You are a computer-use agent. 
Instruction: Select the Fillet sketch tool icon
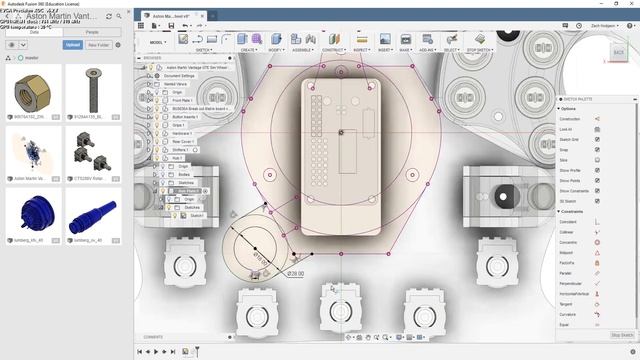click(x=226, y=39)
